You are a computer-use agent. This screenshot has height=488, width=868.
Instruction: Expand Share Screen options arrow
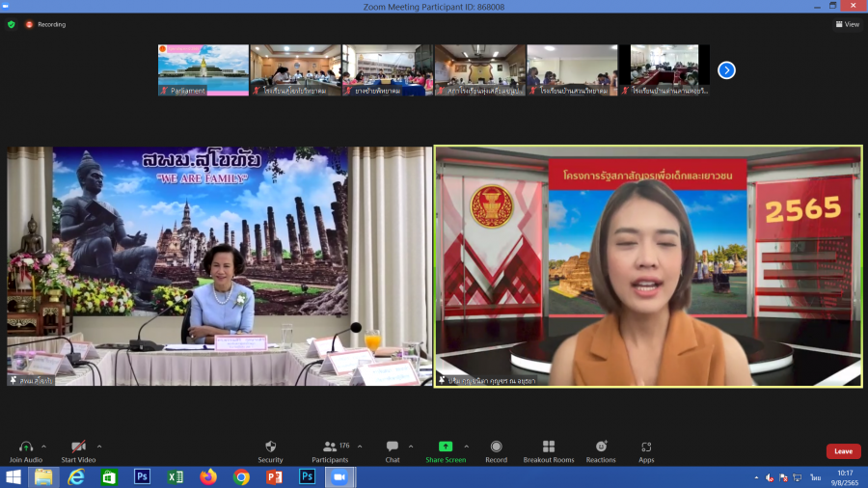point(467,447)
